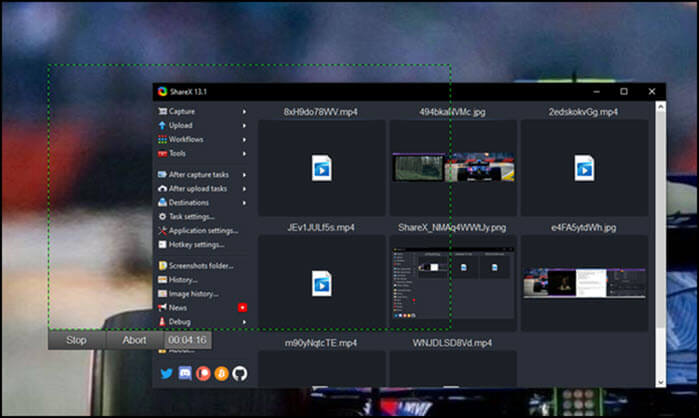699x418 pixels.
Task: Expand the Capture submenu arrow
Action: (244, 111)
